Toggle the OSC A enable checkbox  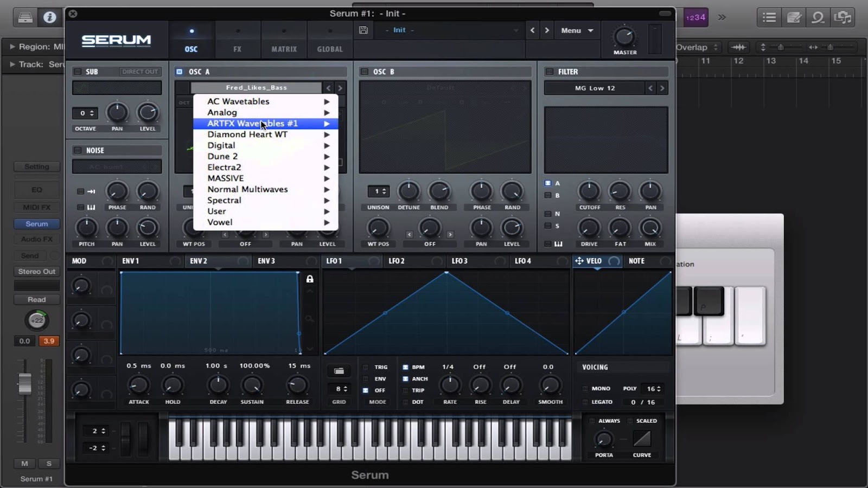180,72
